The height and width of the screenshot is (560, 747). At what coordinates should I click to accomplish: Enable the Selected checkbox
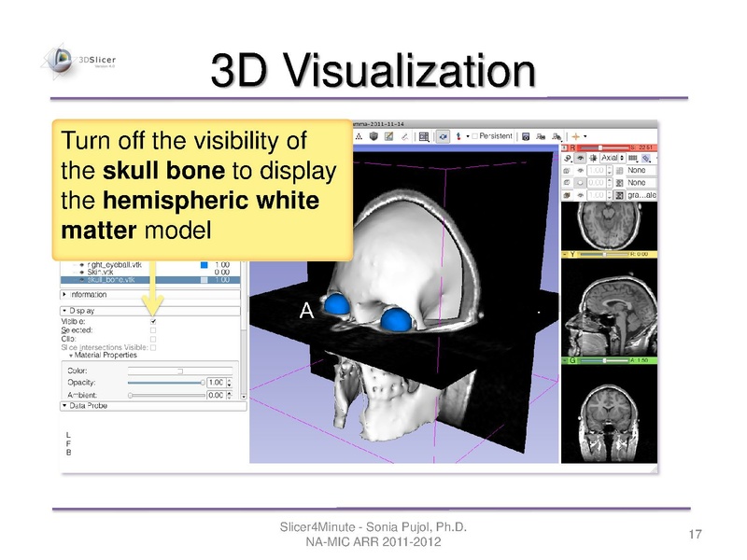[153, 329]
